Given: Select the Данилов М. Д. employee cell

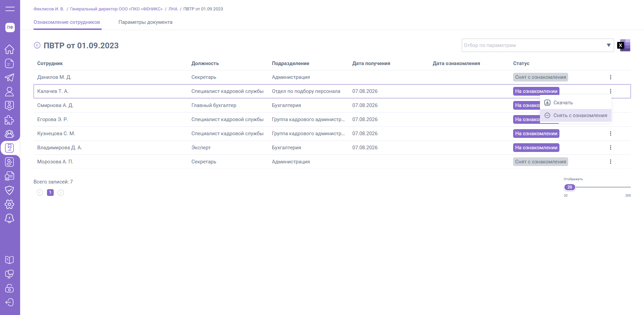Looking at the screenshot, I should point(54,77).
